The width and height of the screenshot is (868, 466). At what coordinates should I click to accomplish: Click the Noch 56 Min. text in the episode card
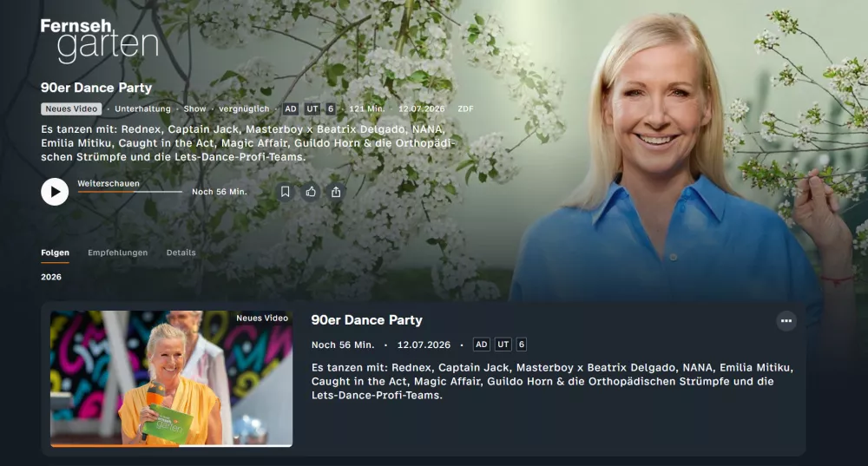pyautogui.click(x=343, y=345)
